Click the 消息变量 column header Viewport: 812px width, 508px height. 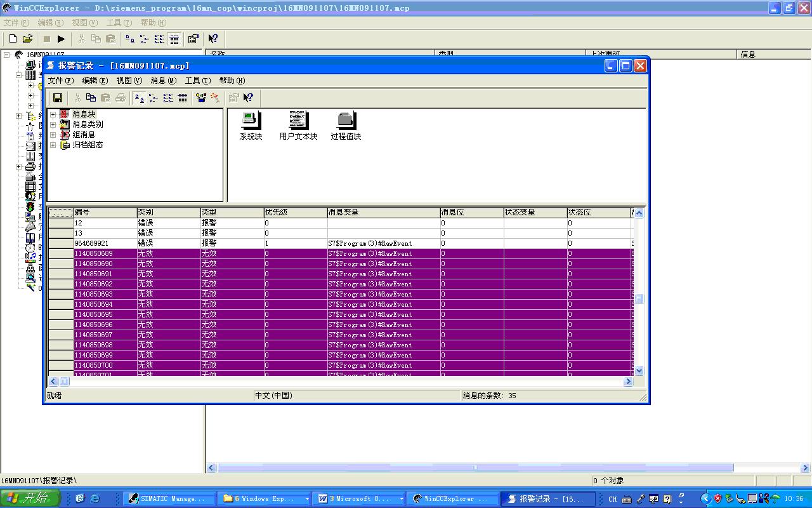tap(384, 212)
